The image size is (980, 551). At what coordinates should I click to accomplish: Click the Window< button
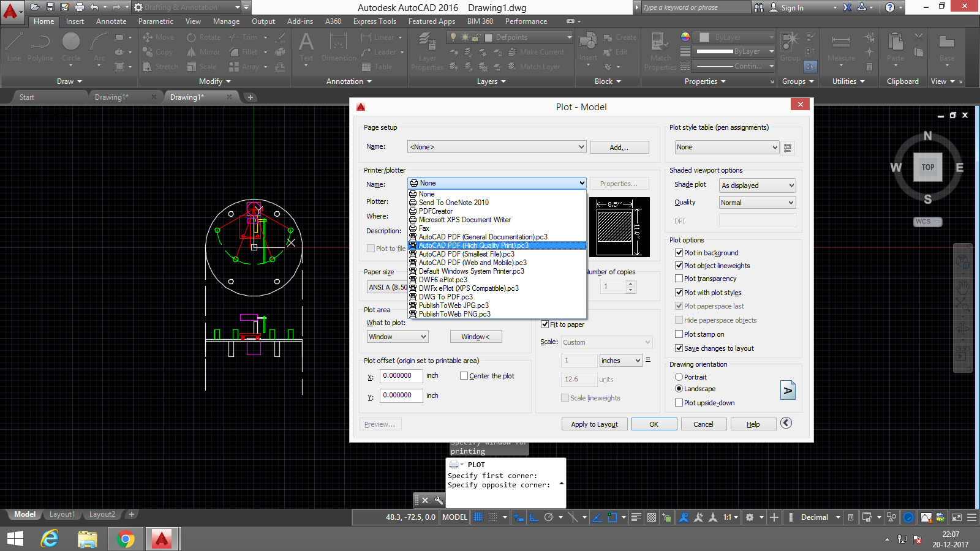(x=476, y=337)
